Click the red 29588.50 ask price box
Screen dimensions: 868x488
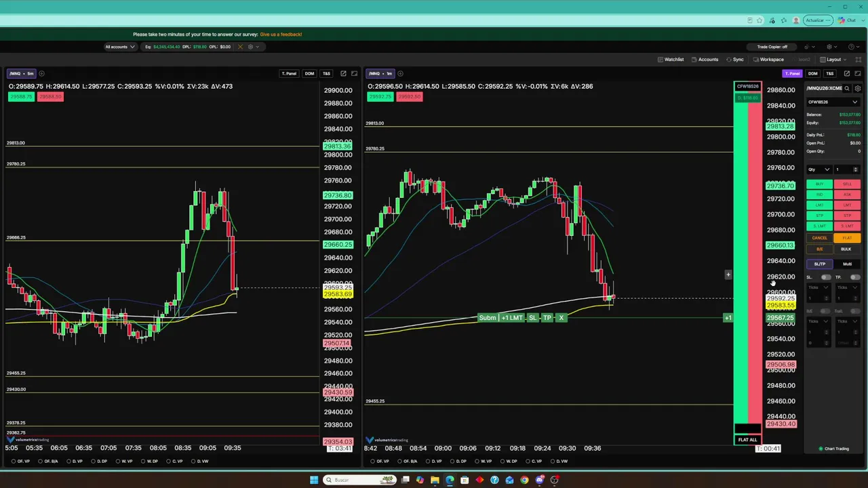(x=50, y=97)
